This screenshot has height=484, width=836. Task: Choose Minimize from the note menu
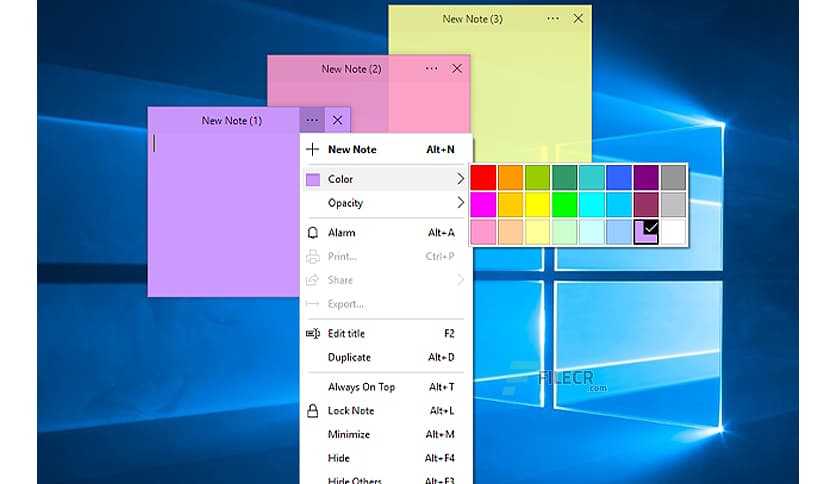(385, 434)
